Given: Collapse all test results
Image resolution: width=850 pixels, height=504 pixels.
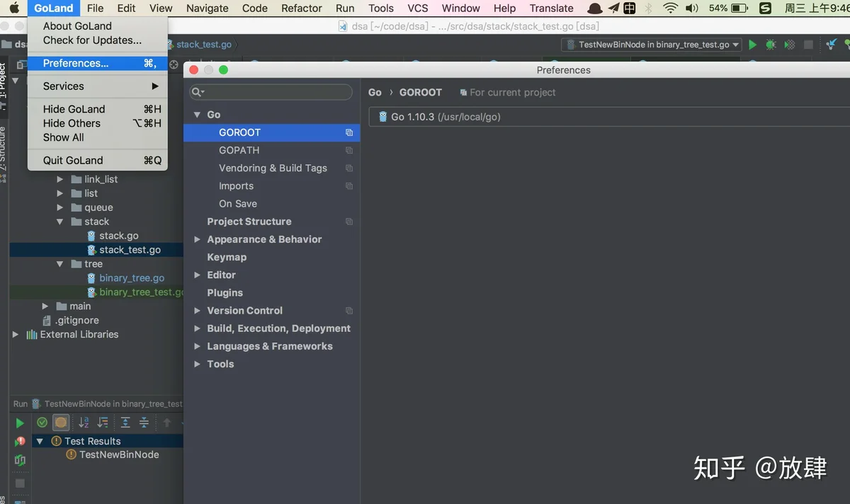Looking at the screenshot, I should click(144, 423).
